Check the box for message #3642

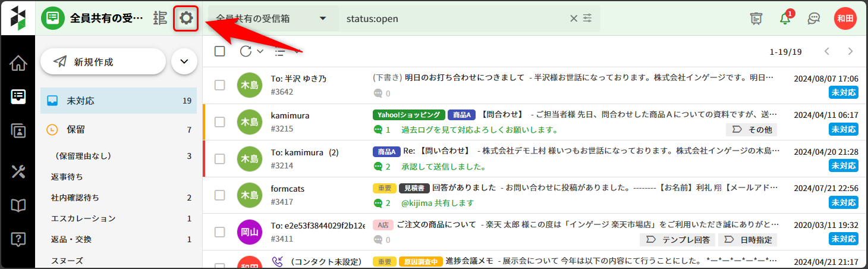pos(220,85)
